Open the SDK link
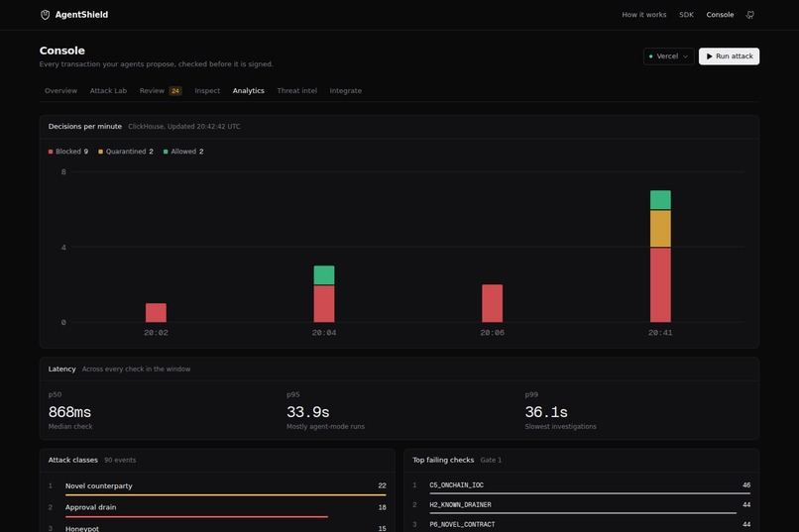 coord(686,15)
